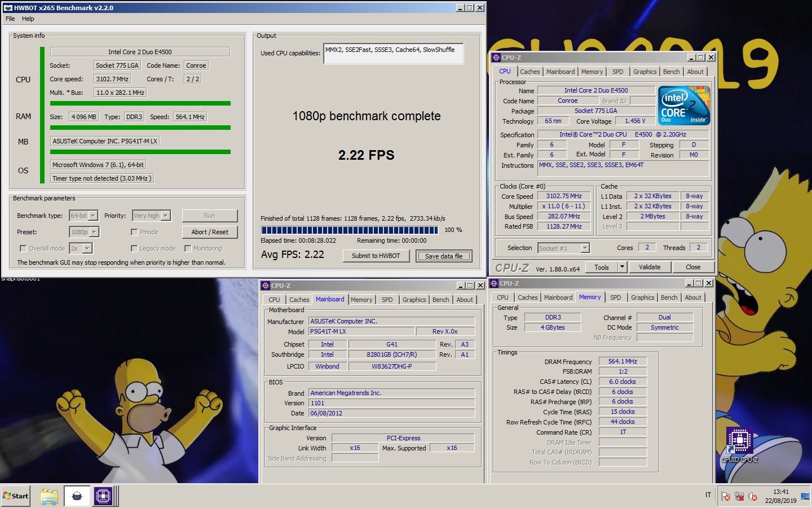812x508 pixels.
Task: Click the Show Desktop icon beside the clock
Action: [805, 497]
